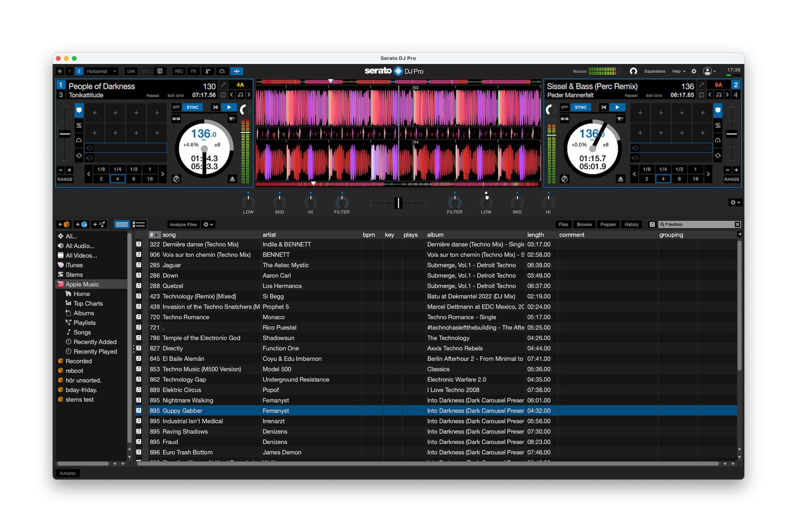Image resolution: width=797 pixels, height=532 pixels.
Task: Enable Ableton Link
Action: [131, 71]
